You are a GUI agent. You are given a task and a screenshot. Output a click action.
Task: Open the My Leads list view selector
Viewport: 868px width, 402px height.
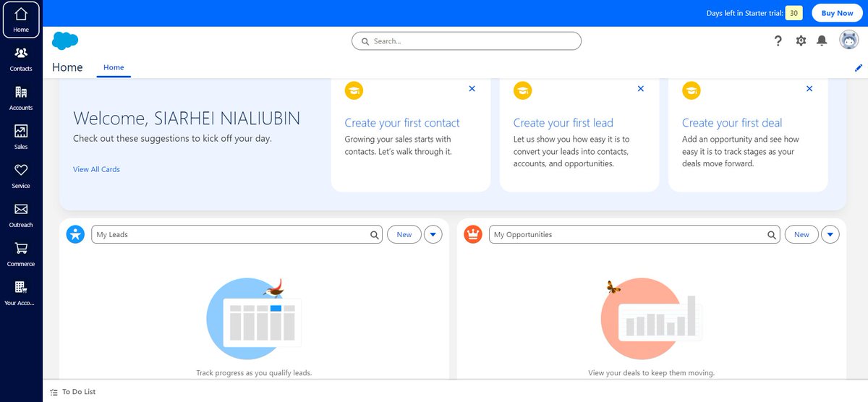(237, 234)
